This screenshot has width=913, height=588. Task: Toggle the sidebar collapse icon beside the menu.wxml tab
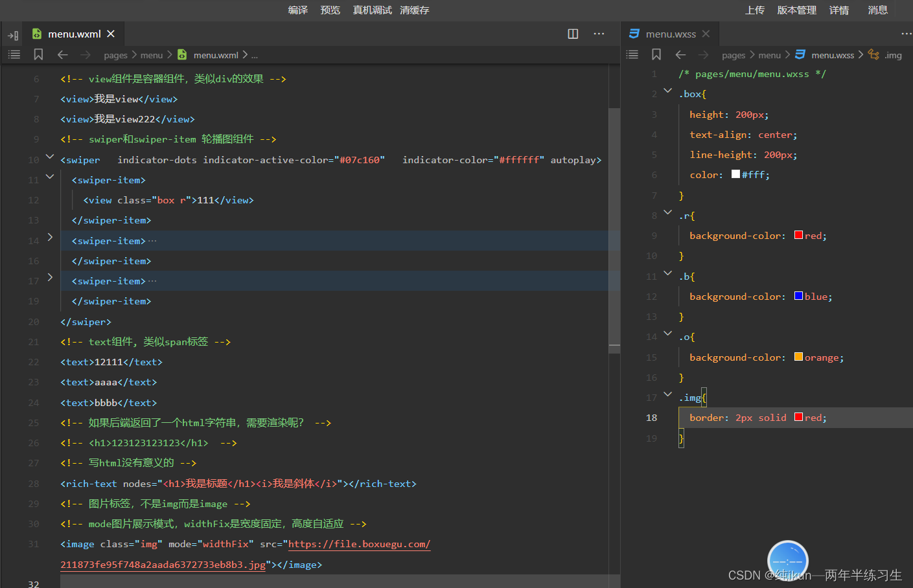[13, 35]
